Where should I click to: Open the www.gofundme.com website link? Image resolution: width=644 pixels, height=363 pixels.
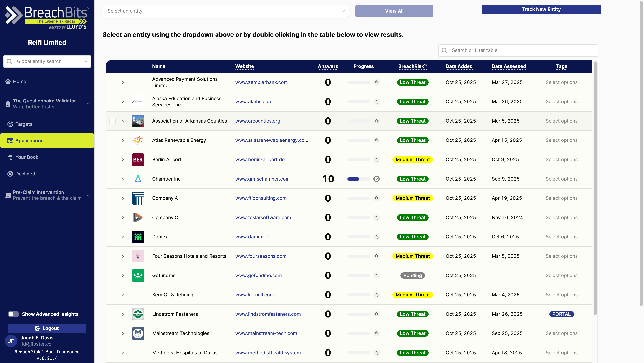258,275
